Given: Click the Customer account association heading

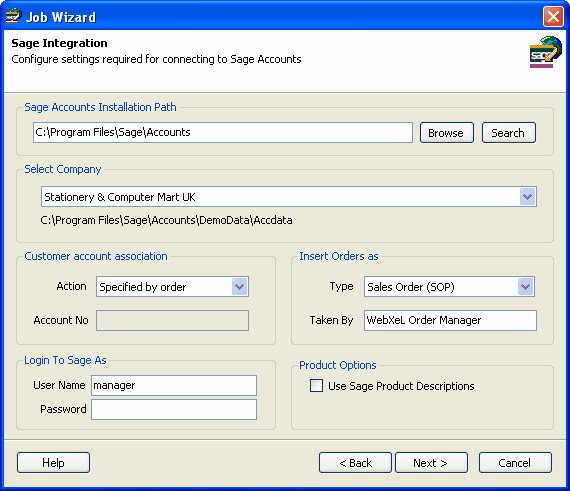Looking at the screenshot, I should [x=96, y=256].
